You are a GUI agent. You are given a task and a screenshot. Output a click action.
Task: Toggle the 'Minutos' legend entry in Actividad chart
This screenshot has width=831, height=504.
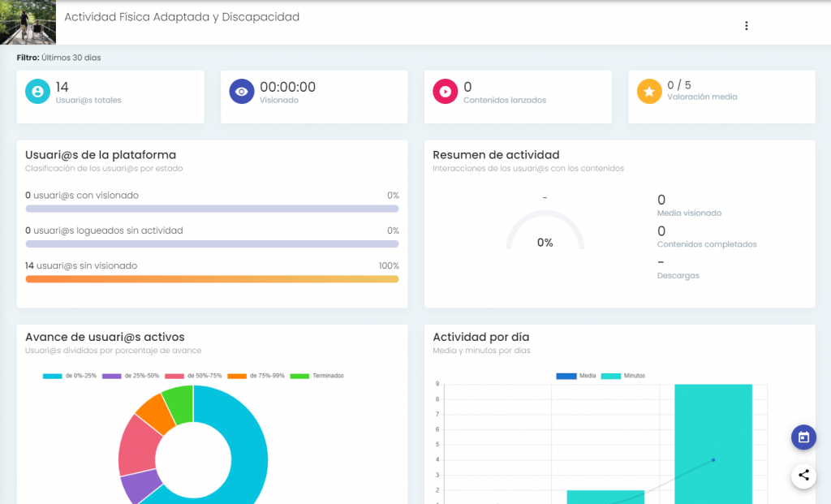coord(623,376)
